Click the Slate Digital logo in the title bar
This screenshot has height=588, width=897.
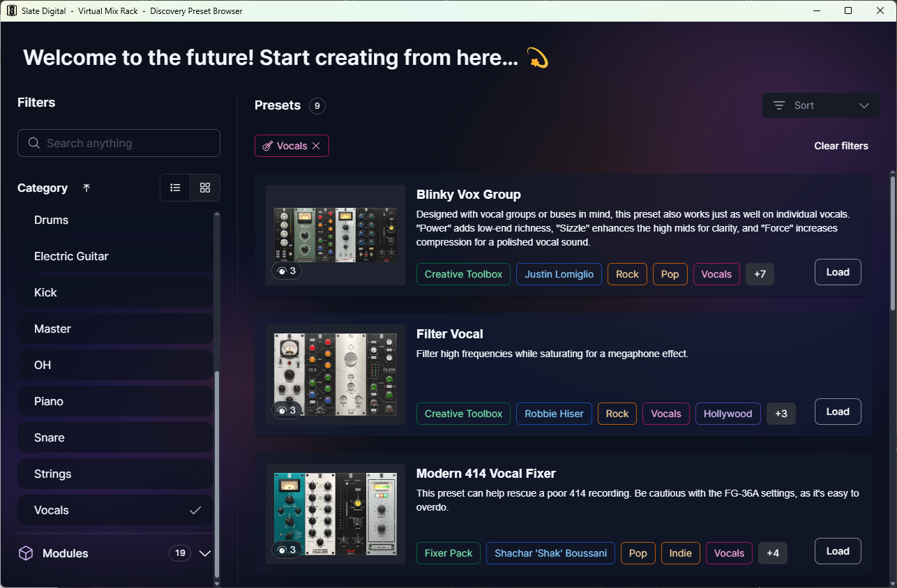pos(11,10)
